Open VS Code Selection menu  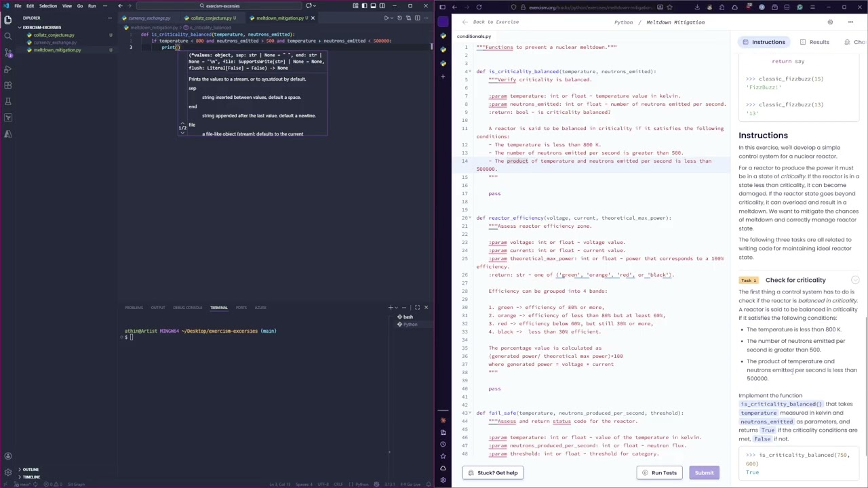coord(48,6)
